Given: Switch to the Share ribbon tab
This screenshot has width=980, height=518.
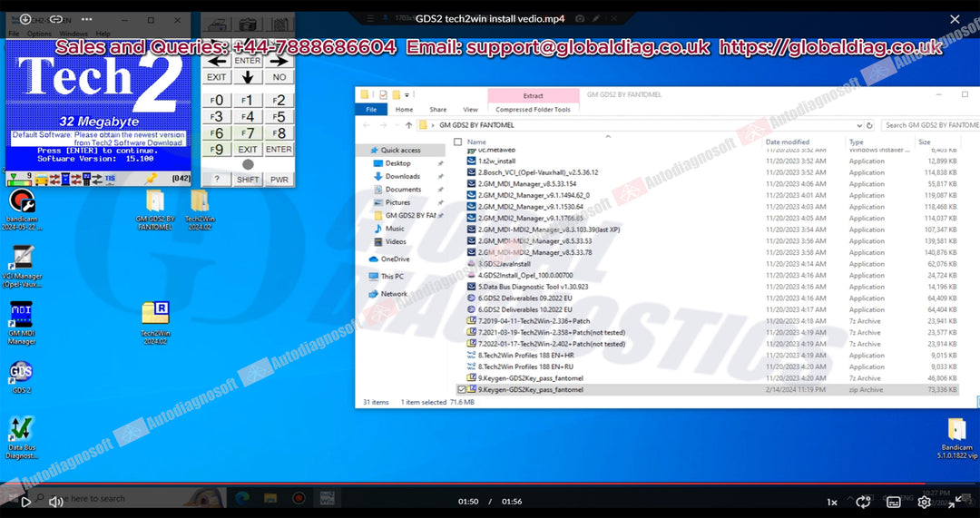Looking at the screenshot, I should click(438, 110).
